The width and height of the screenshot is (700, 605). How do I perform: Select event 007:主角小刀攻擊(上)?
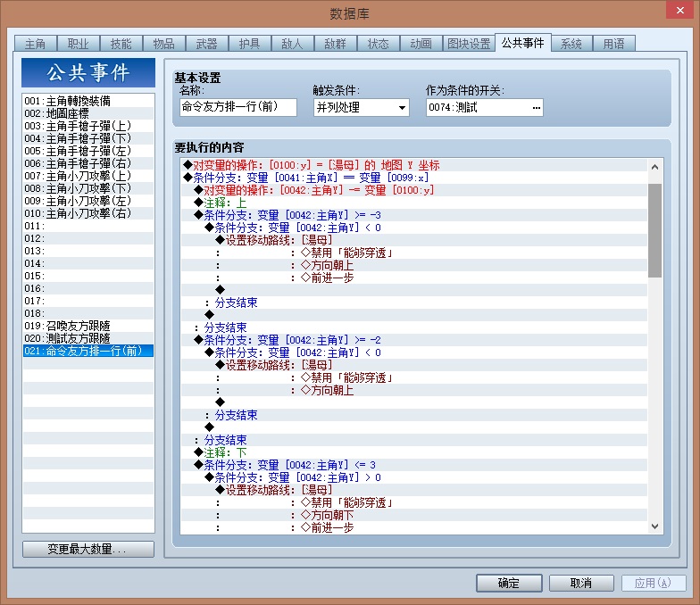(x=87, y=176)
